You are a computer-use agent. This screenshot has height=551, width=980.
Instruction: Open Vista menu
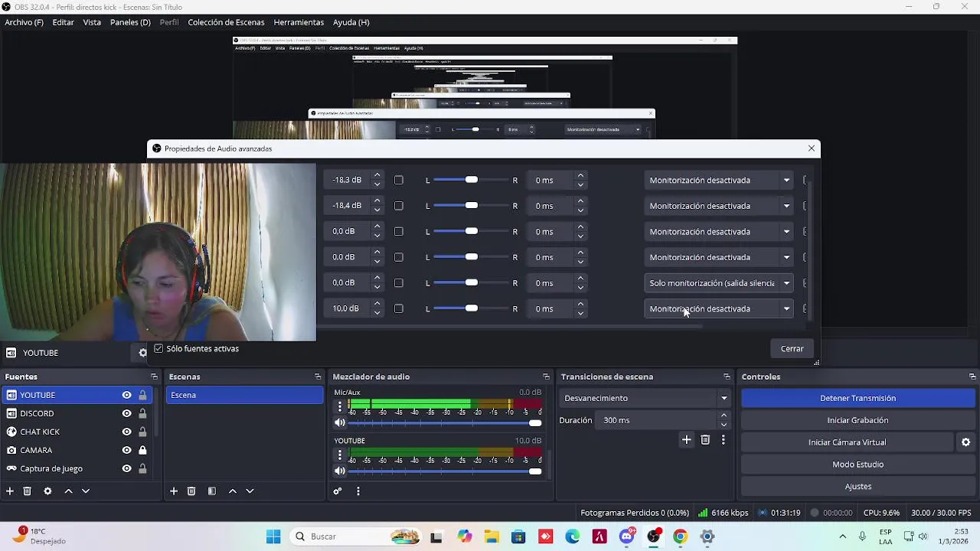pos(92,22)
